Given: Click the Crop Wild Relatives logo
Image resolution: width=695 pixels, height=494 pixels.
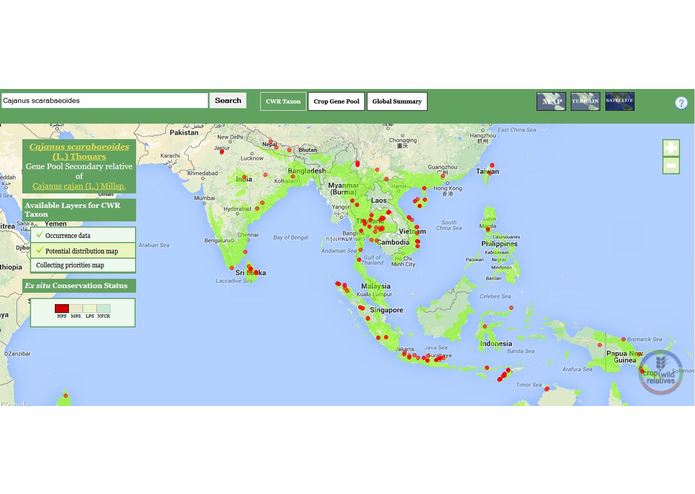Looking at the screenshot, I should coord(660,372).
